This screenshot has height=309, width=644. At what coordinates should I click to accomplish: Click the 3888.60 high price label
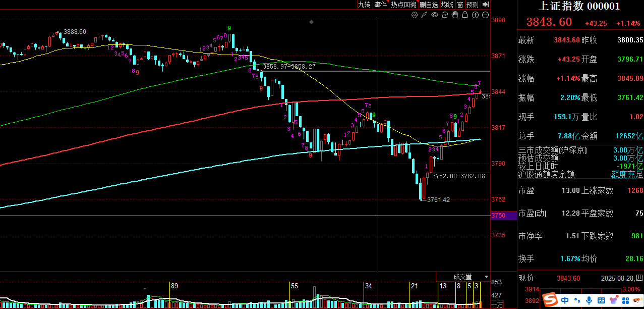tap(75, 32)
